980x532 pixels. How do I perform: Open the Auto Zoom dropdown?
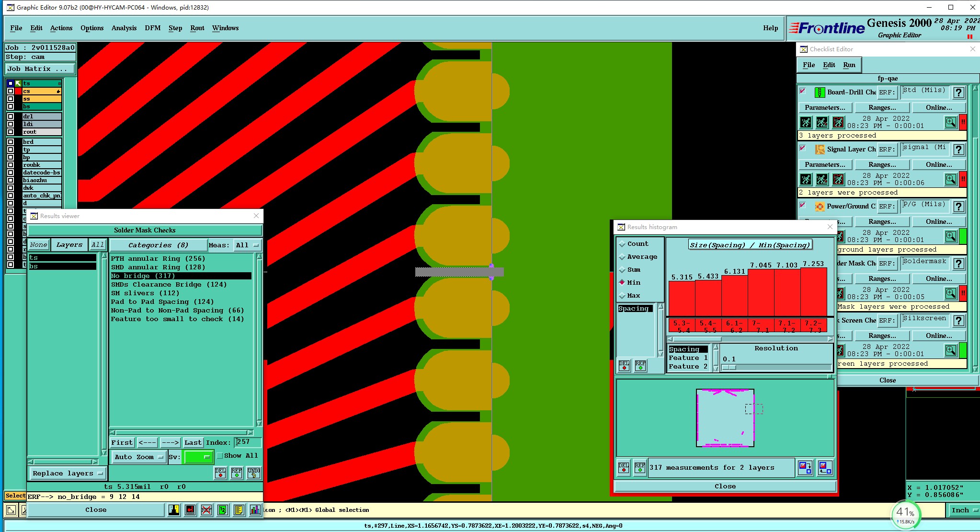139,457
